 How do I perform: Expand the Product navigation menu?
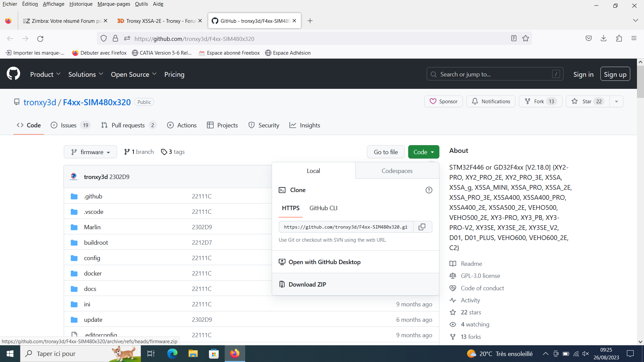pyautogui.click(x=45, y=74)
